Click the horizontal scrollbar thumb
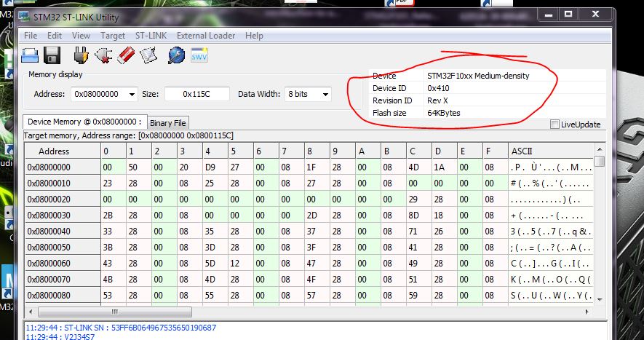 point(115,312)
